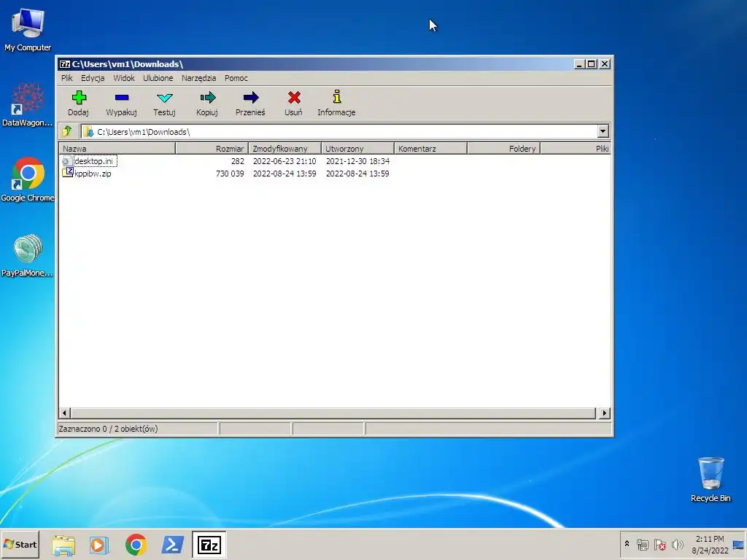
Task: Sort by the Zmodyfikowany column header
Action: tap(285, 149)
